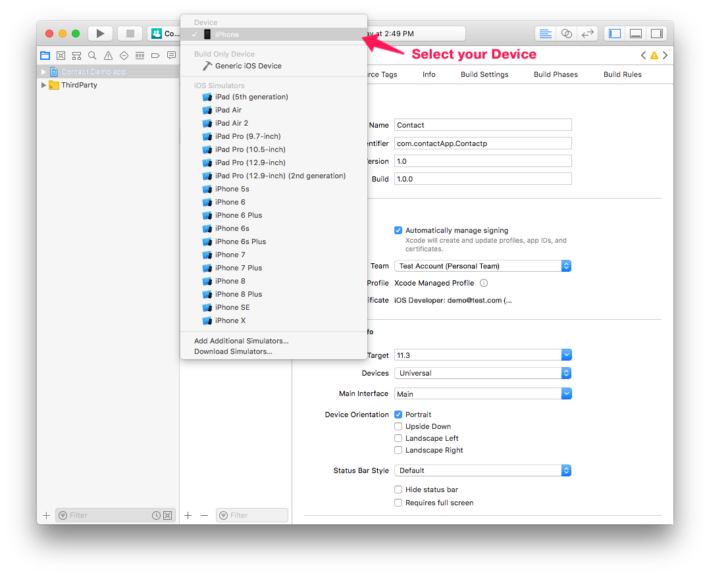This screenshot has height=577, width=728.
Task: Add a file in the navigator
Action: 47,515
